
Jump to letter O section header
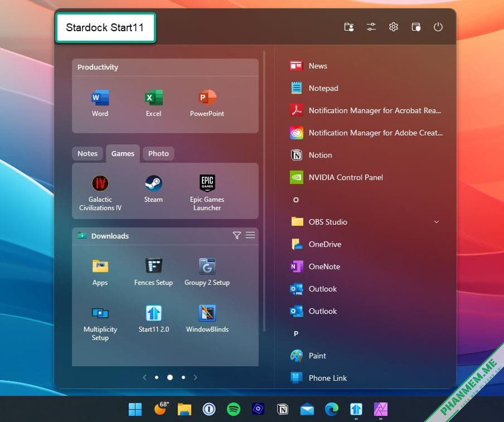(296, 200)
